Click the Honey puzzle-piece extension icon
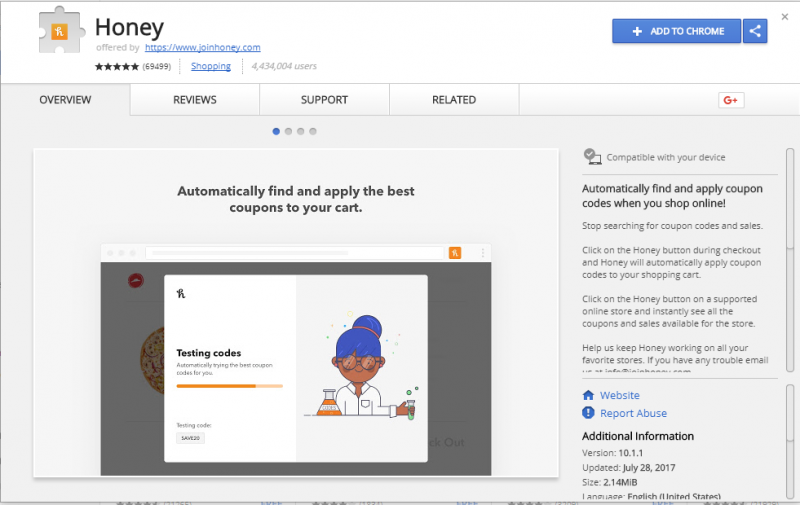The width and height of the screenshot is (800, 505). click(61, 31)
